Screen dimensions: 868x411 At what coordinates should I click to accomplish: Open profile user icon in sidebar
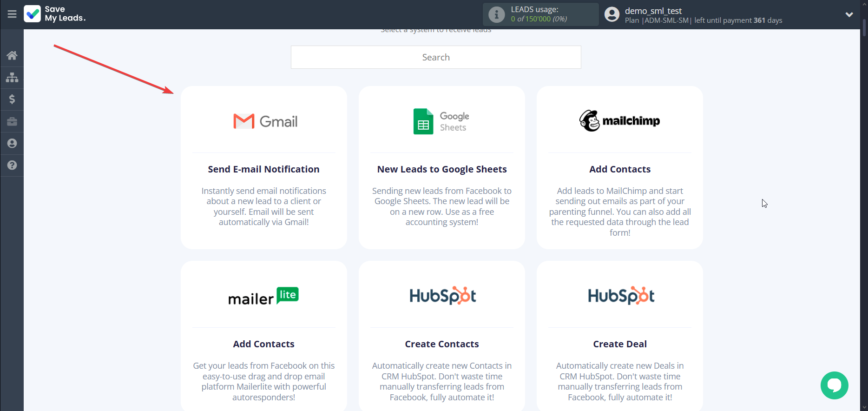pyautogui.click(x=12, y=143)
